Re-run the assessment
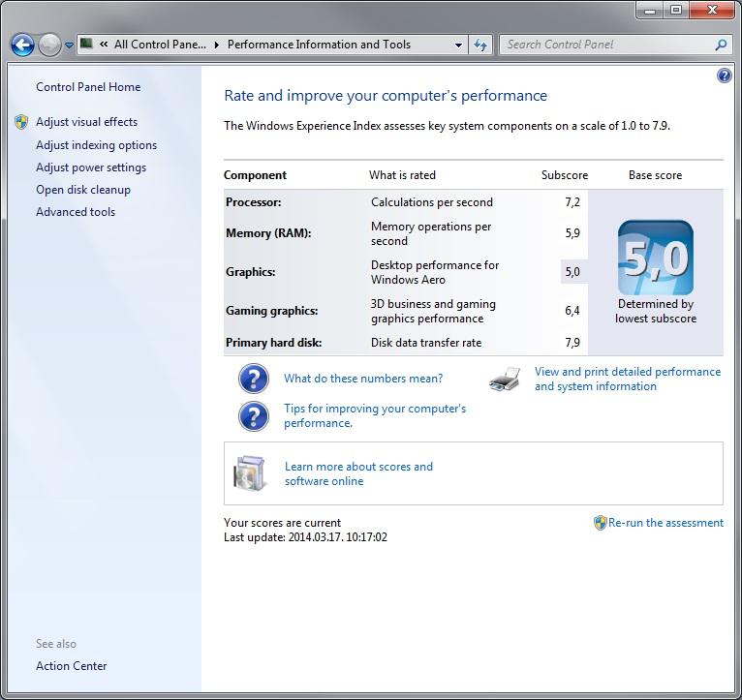 (x=665, y=523)
